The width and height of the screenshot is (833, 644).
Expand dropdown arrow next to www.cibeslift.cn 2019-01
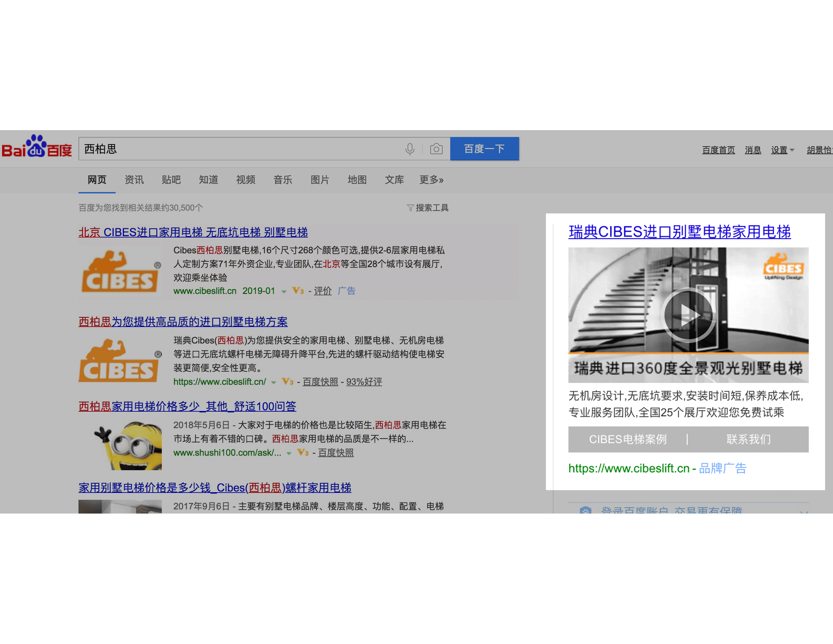(284, 292)
